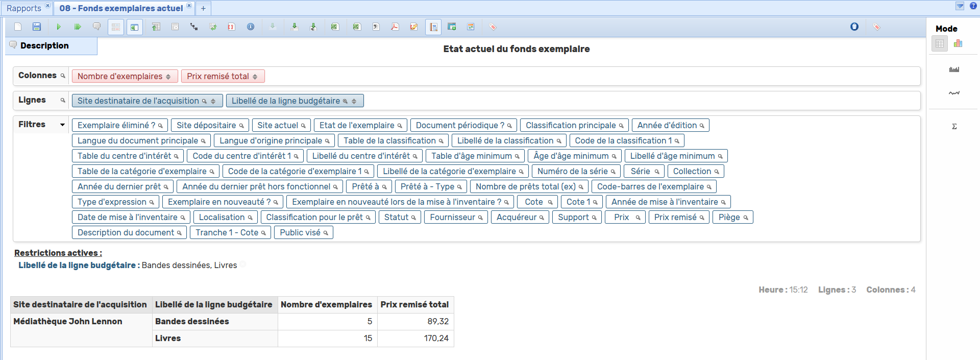Viewport: 980px width, 360px height.
Task: Open the Exemplaire éliminé ? filter
Action: [x=120, y=125]
